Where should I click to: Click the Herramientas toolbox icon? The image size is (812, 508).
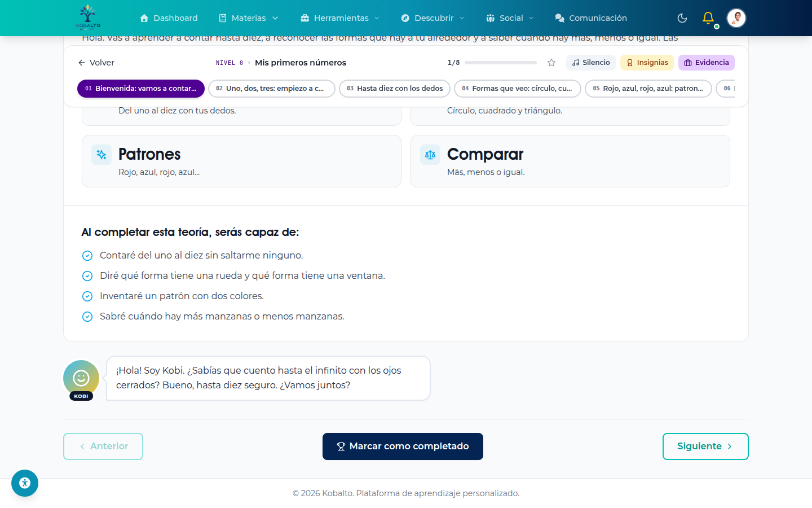pyautogui.click(x=305, y=18)
